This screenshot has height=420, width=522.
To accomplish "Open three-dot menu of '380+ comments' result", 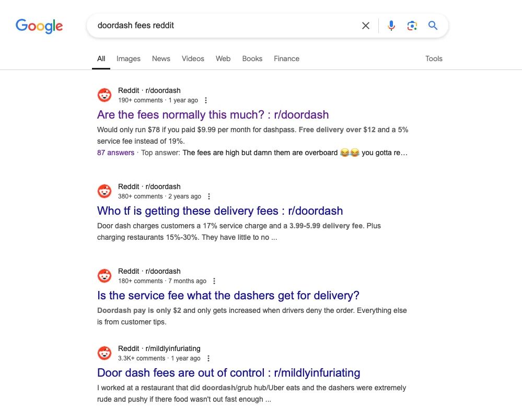I will coord(209,196).
